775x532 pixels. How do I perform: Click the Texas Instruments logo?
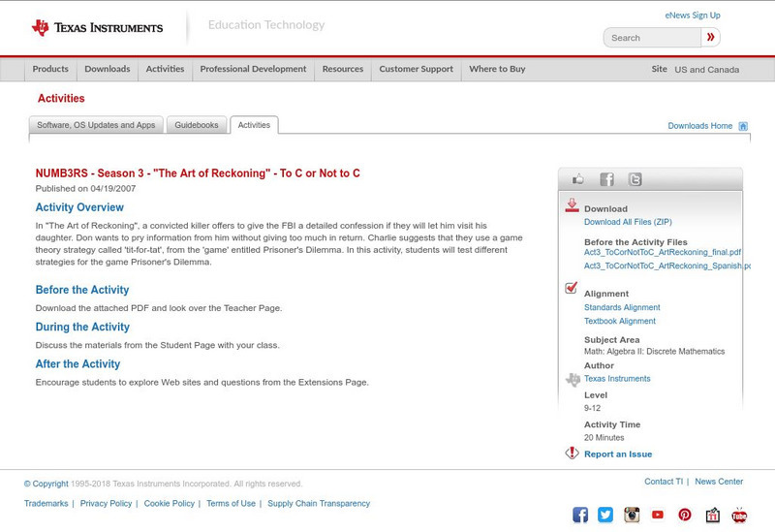click(x=97, y=27)
